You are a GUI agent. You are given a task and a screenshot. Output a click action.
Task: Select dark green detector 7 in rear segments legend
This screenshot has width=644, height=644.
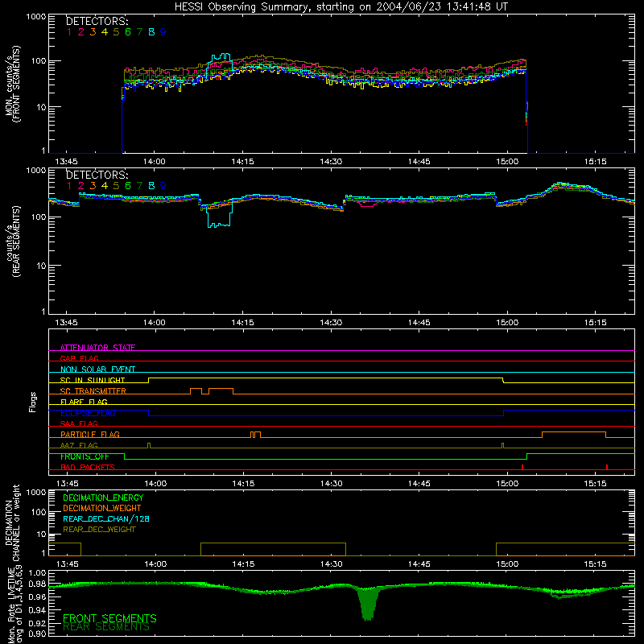[x=139, y=186]
